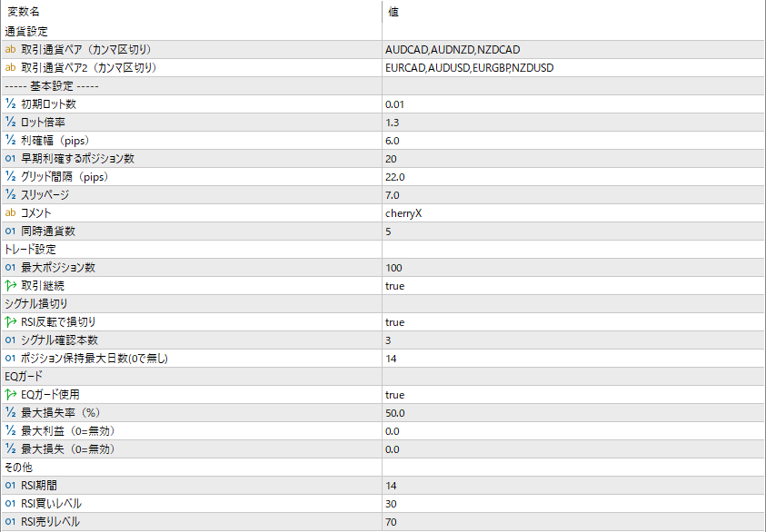Select the 変数名 column header
Viewport: 766px width, 532px height.
tap(24, 12)
